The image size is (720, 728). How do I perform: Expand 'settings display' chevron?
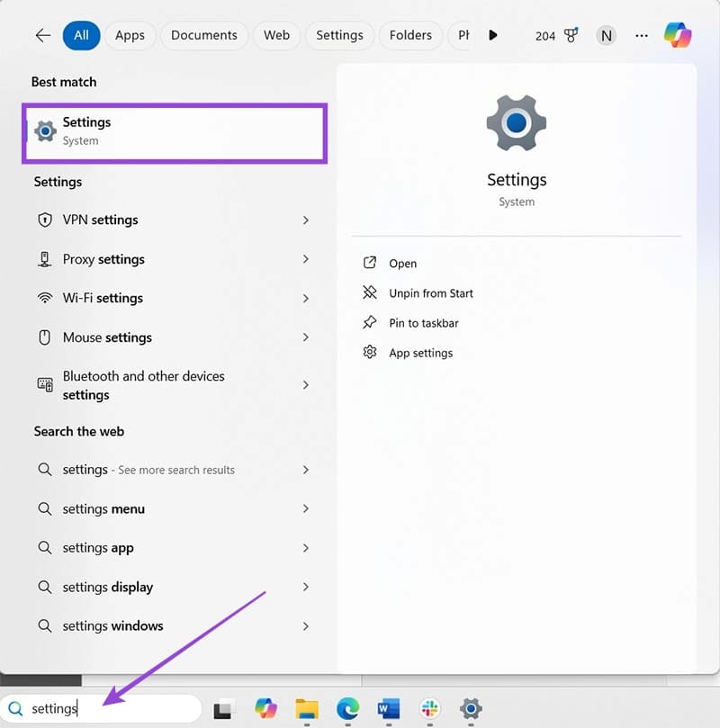pyautogui.click(x=305, y=588)
